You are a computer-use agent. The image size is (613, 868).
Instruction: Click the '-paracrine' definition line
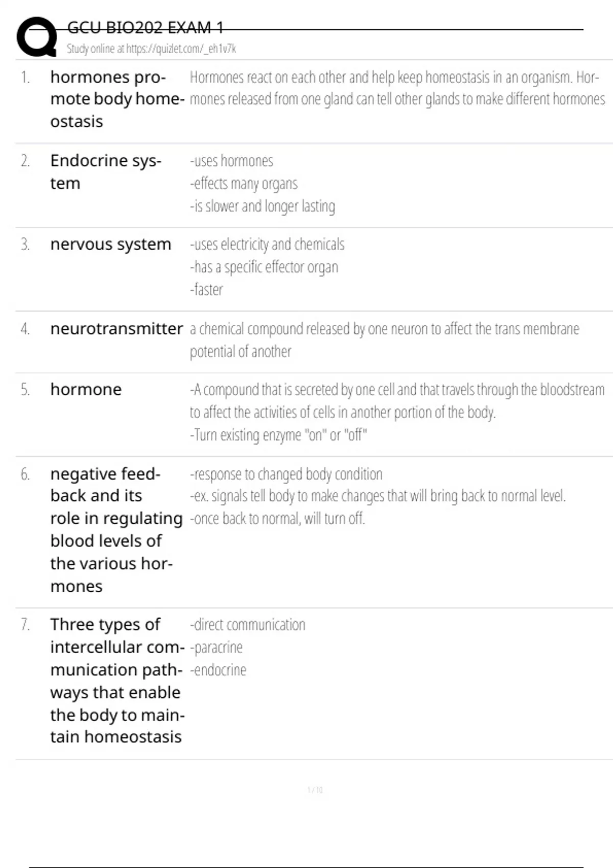click(216, 647)
